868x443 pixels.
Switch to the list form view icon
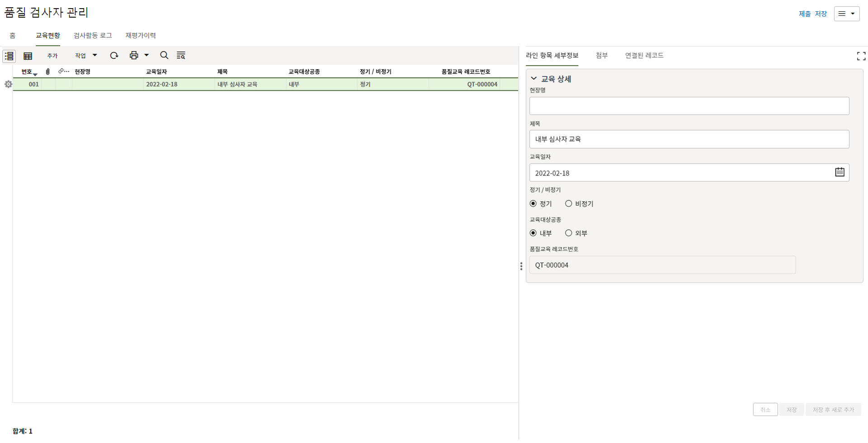(9, 56)
